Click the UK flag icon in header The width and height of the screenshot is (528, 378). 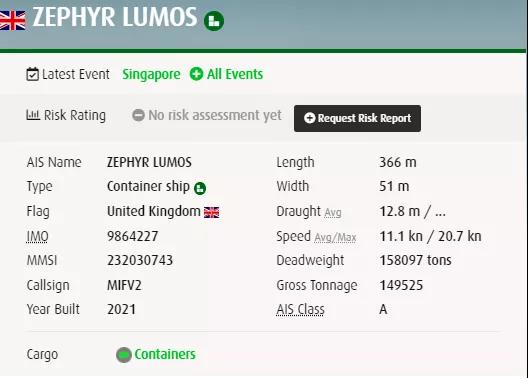point(12,21)
